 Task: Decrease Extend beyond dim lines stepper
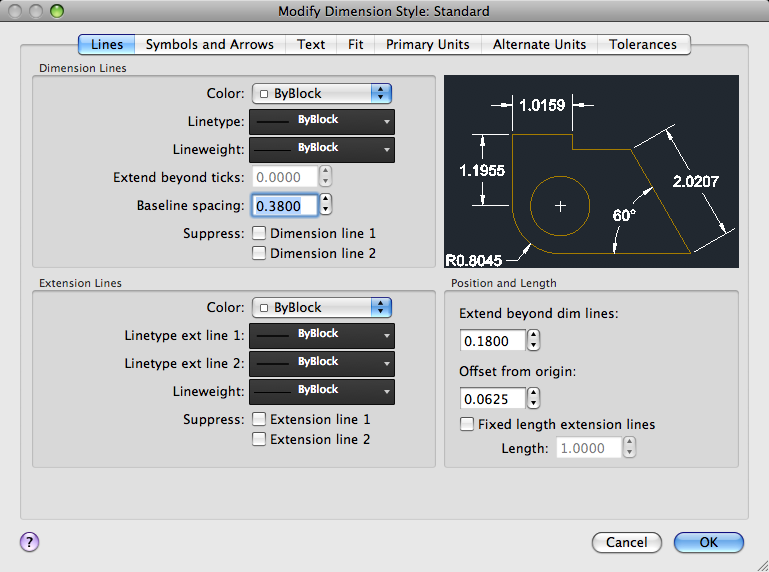(x=534, y=345)
